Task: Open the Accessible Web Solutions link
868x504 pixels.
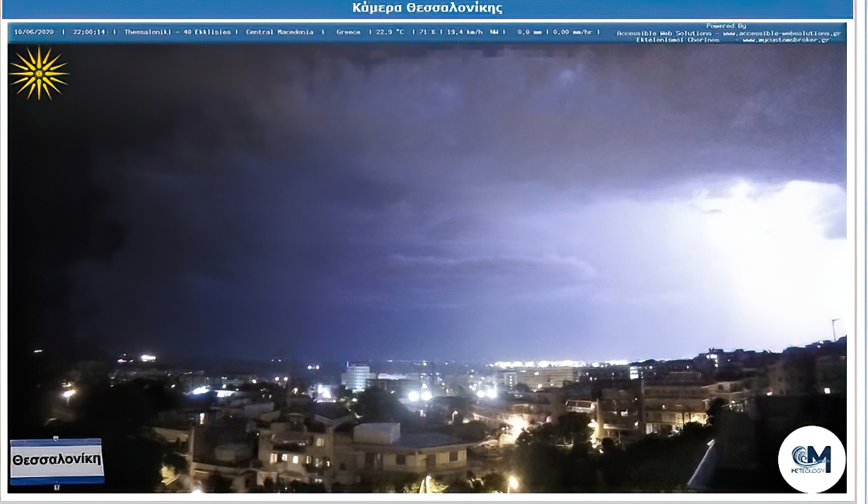Action: click(x=728, y=33)
